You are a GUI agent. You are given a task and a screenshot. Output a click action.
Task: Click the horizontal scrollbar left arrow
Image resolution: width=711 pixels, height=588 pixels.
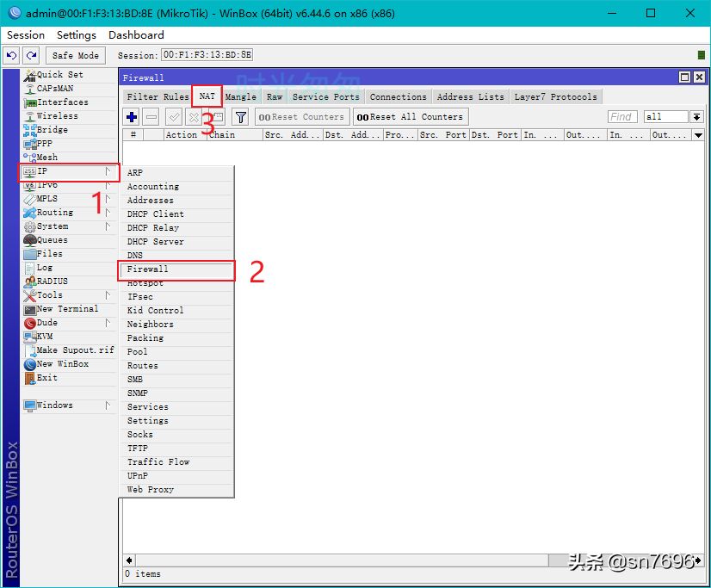(x=129, y=560)
